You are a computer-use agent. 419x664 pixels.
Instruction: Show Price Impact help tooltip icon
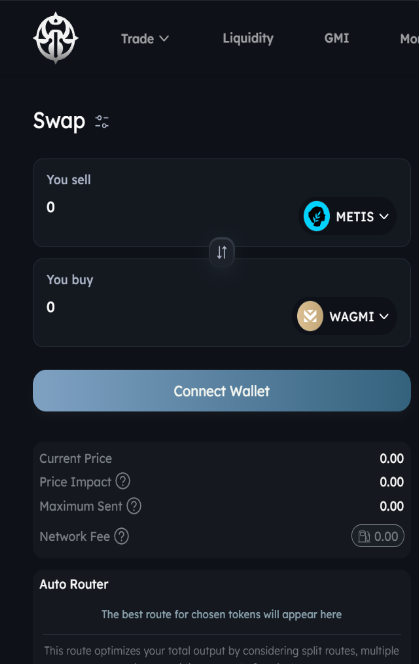(x=123, y=481)
